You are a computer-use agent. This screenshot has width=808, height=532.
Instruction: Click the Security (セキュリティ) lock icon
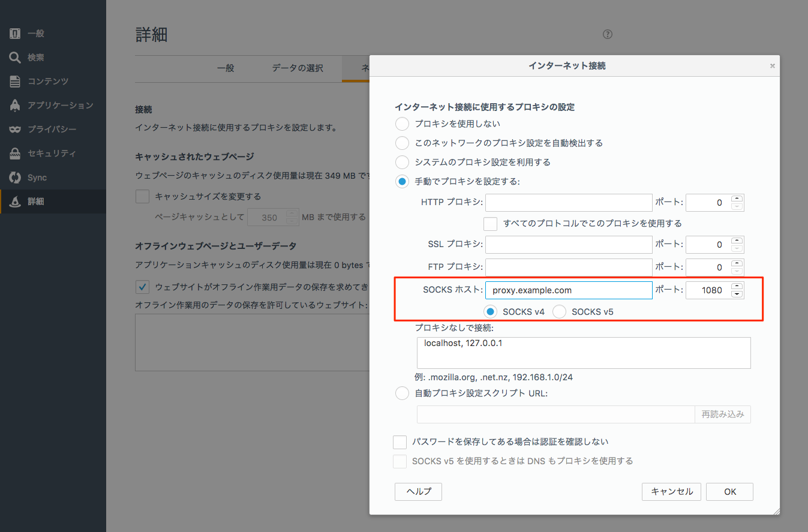[x=15, y=154]
